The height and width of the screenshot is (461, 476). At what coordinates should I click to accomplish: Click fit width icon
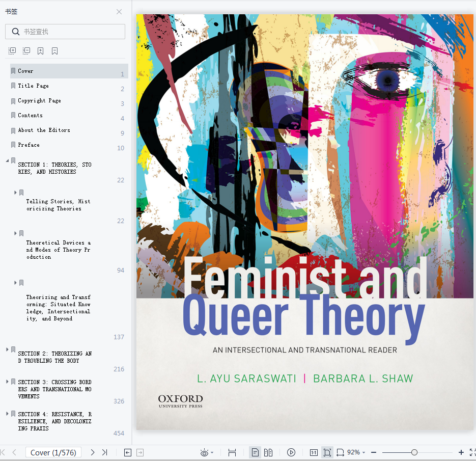click(x=340, y=453)
